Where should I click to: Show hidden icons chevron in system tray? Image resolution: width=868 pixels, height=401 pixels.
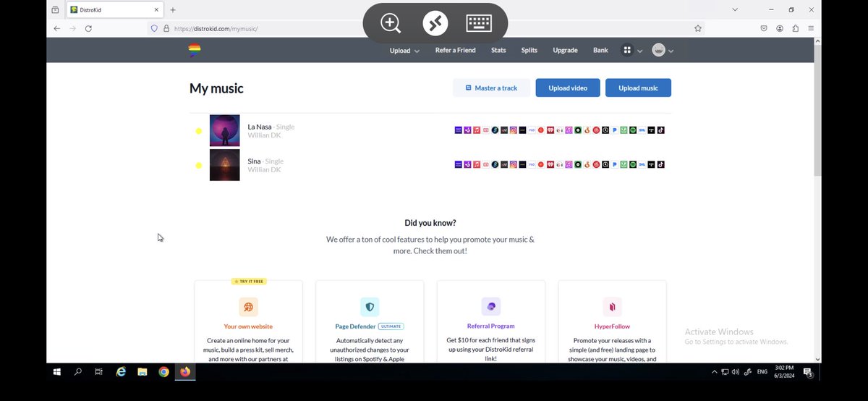pyautogui.click(x=715, y=372)
